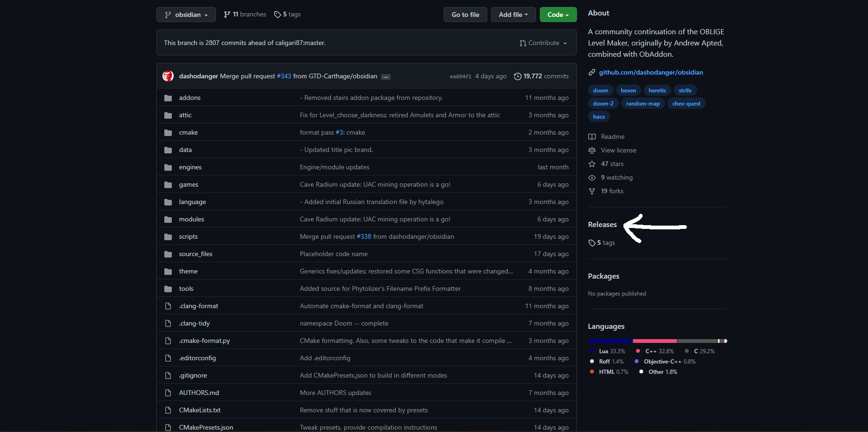Click the "Go to file" button
The width and height of the screenshot is (868, 432).
(x=465, y=15)
